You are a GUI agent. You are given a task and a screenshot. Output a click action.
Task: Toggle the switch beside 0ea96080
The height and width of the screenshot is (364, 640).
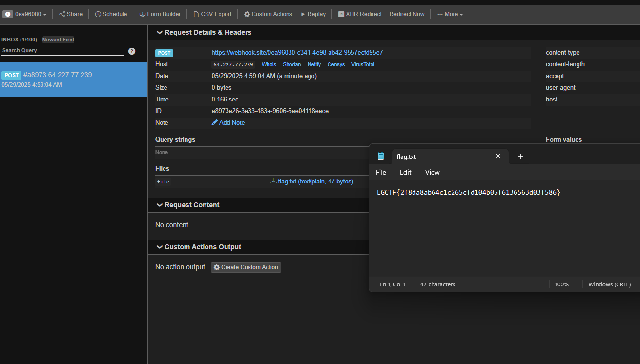click(x=8, y=14)
